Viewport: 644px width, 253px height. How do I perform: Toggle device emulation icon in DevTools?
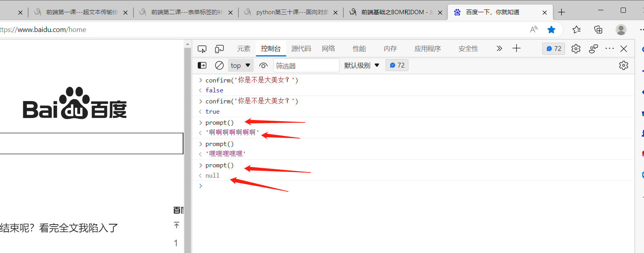pyautogui.click(x=219, y=49)
